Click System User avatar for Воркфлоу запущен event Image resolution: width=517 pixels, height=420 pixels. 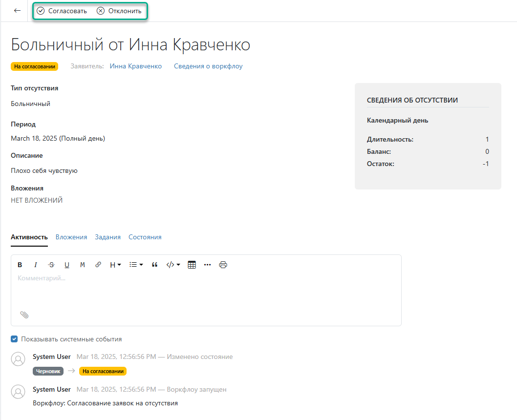pyautogui.click(x=18, y=392)
